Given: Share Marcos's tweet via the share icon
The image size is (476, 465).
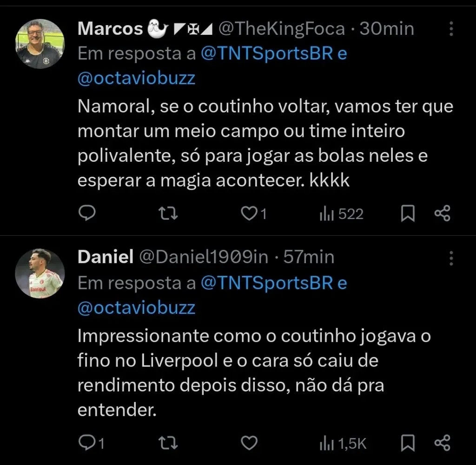Looking at the screenshot, I should (441, 213).
